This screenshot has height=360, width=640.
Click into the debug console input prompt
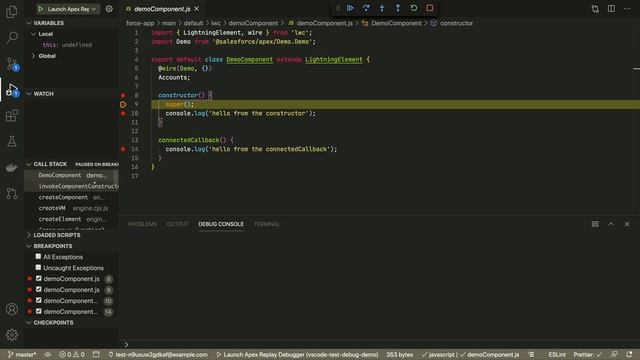380,344
